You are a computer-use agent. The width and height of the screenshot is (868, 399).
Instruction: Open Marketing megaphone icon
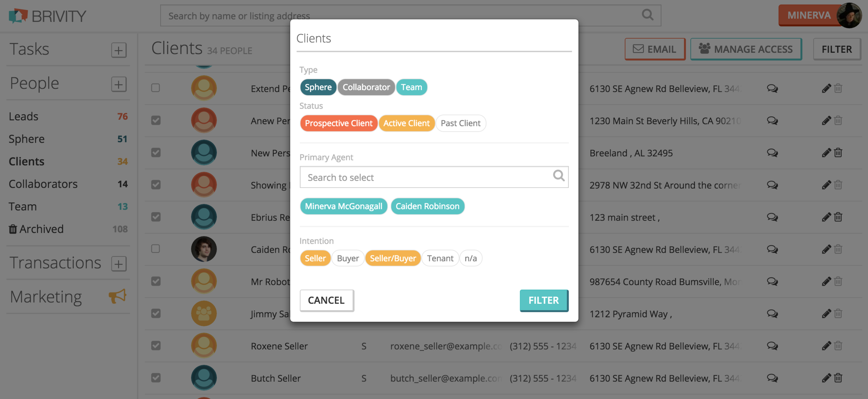117,296
